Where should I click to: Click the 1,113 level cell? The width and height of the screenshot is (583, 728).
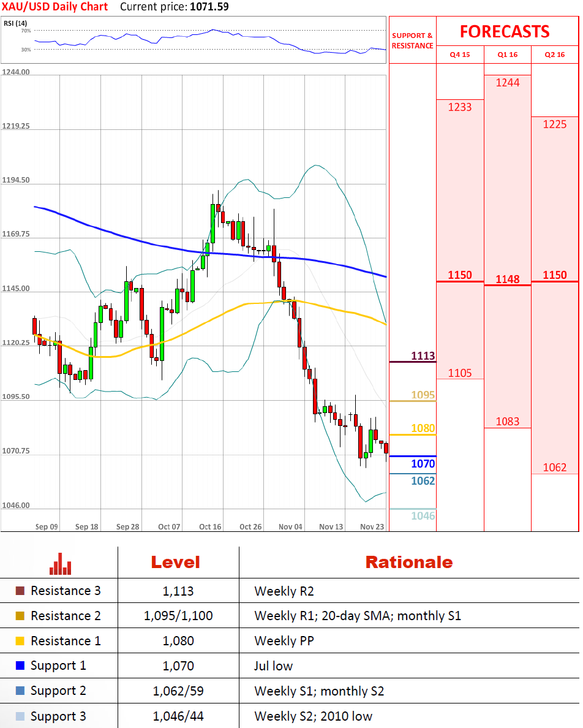[178, 591]
